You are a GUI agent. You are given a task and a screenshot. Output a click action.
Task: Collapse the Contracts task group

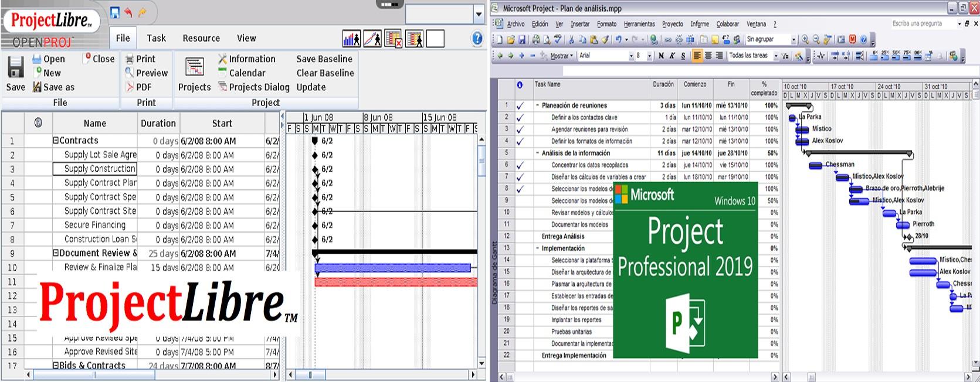pos(56,141)
